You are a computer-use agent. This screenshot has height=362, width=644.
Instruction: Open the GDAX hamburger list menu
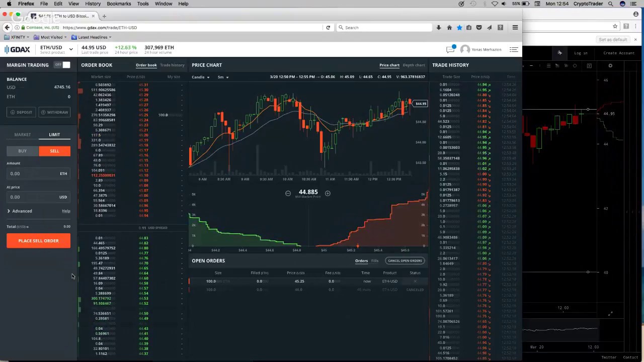(x=514, y=49)
